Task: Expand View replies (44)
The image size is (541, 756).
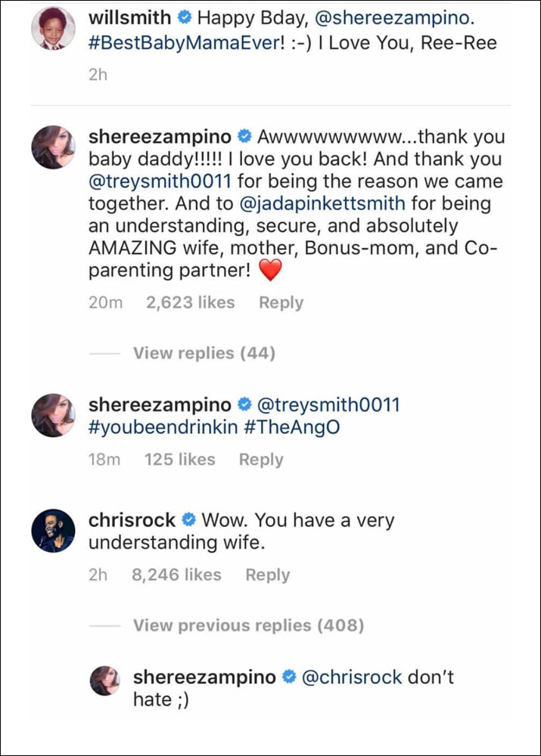Action: tap(204, 353)
